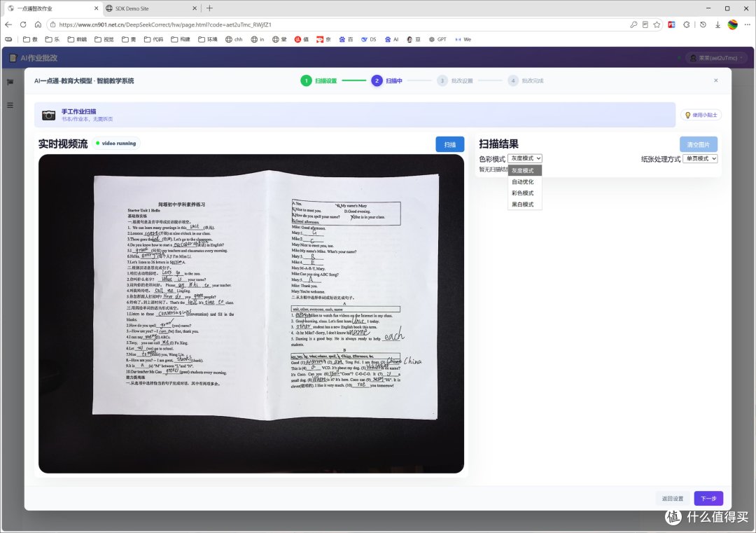Close the SDK Demo Site tab
The image size is (756, 533).
click(x=195, y=8)
